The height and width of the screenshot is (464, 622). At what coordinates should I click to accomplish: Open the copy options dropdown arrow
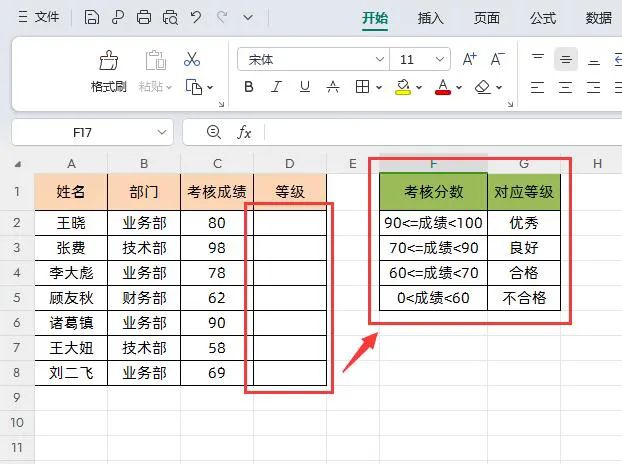pyautogui.click(x=210, y=87)
